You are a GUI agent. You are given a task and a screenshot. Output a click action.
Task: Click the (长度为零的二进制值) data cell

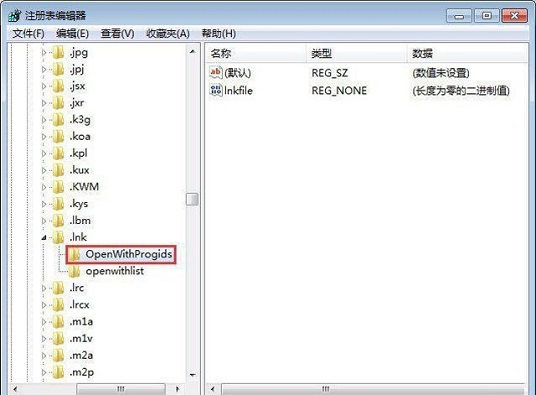point(461,91)
